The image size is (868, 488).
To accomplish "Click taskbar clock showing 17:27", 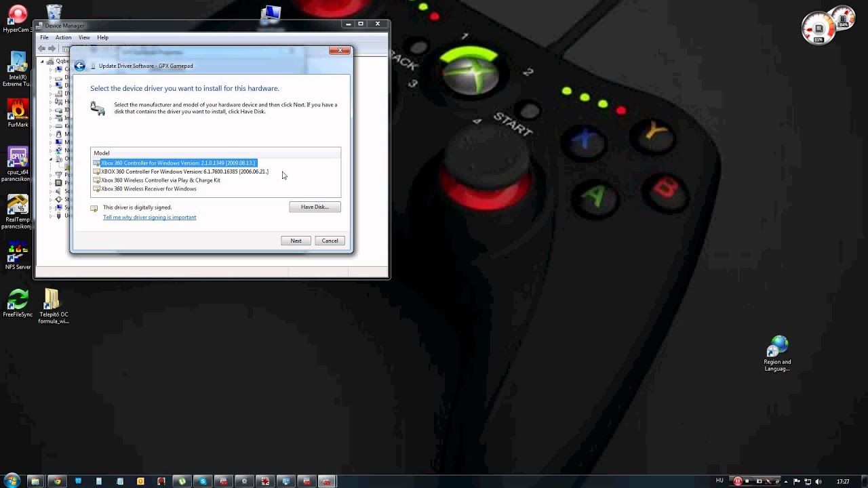I will tap(843, 481).
